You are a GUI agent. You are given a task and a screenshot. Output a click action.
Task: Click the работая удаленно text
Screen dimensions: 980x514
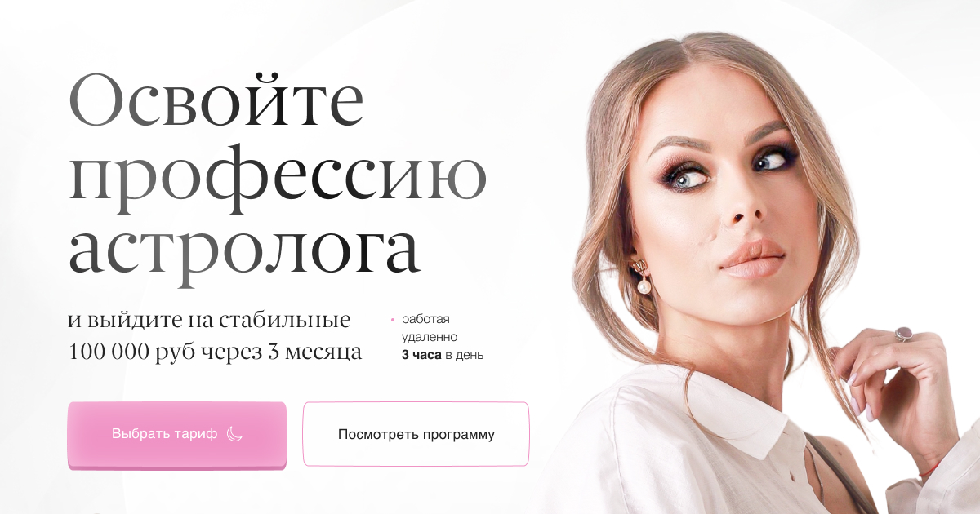429,327
